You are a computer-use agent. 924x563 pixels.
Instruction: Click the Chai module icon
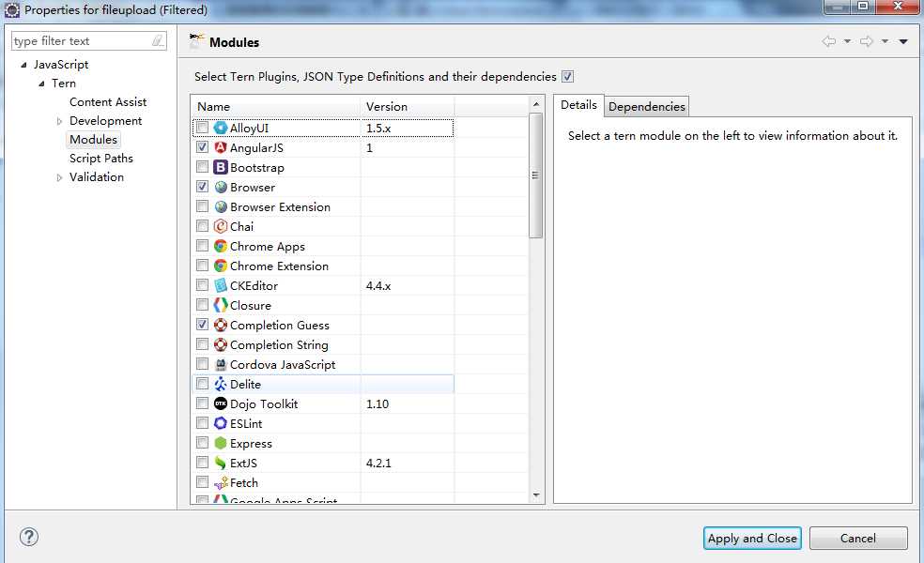[221, 226]
